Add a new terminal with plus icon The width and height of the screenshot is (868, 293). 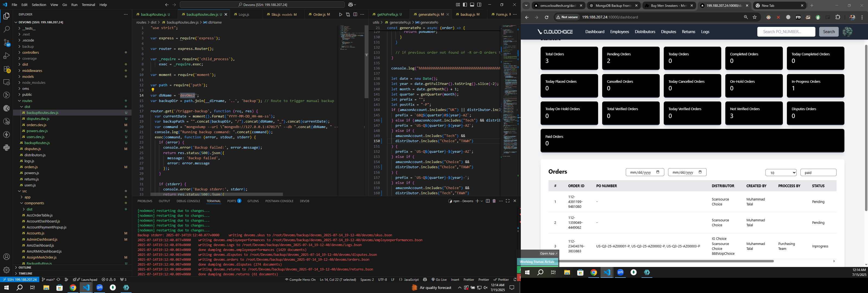(477, 201)
